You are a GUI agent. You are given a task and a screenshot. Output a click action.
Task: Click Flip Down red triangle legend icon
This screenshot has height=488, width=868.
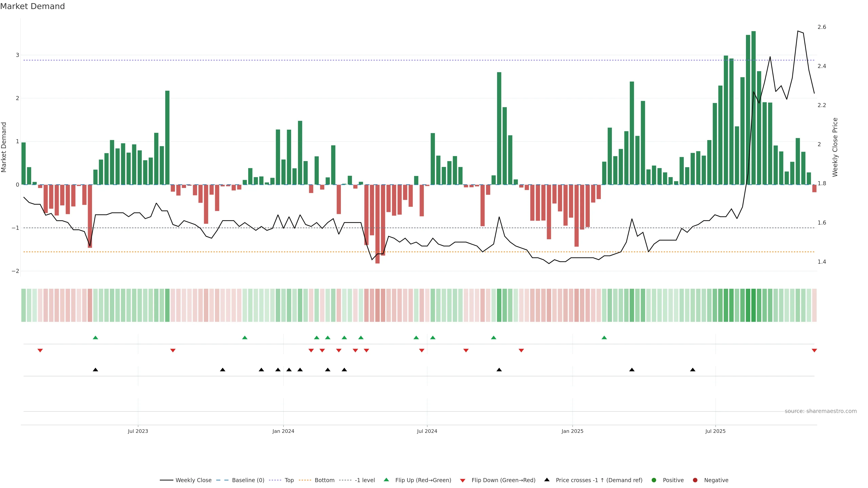click(463, 480)
